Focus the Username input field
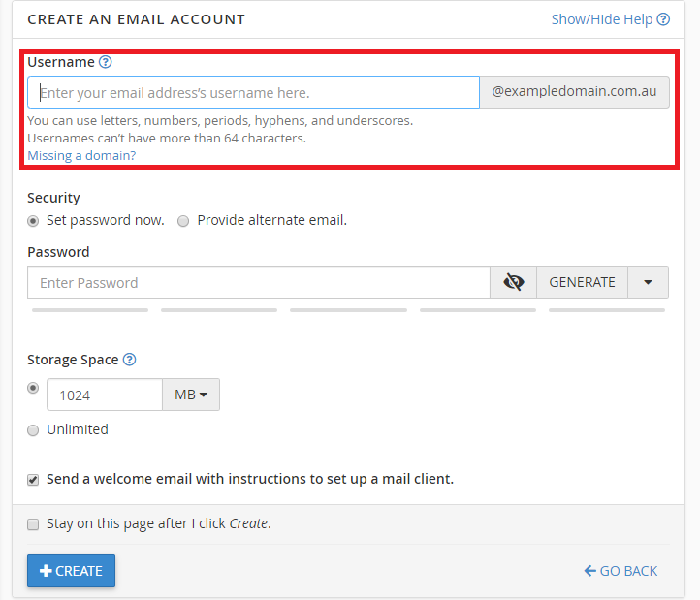The width and height of the screenshot is (700, 600). (254, 93)
